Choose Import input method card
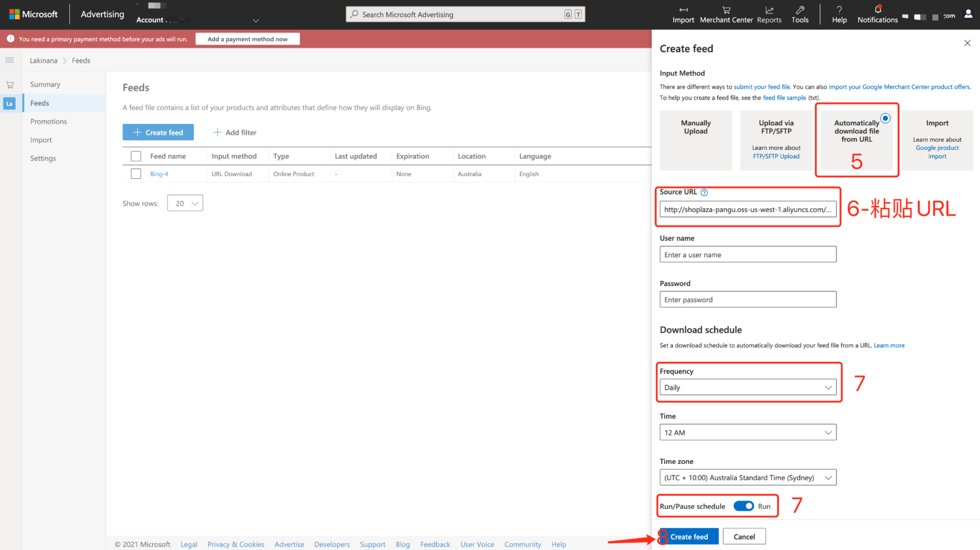The image size is (980, 550). (x=937, y=140)
